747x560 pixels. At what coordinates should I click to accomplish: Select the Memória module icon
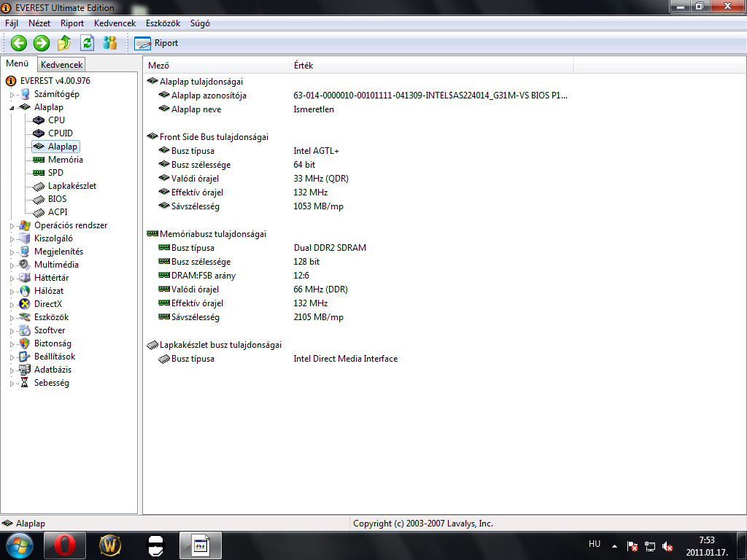tap(39, 160)
